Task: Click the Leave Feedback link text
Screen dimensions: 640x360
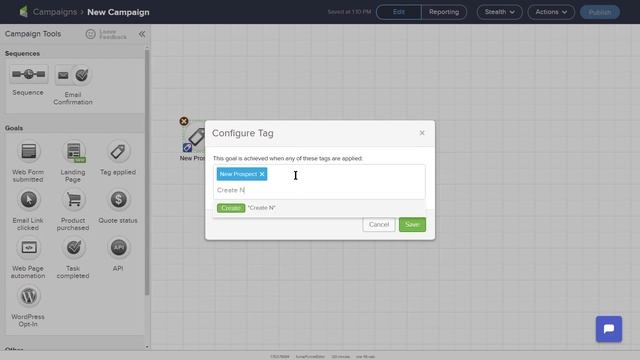Action: [x=113, y=34]
